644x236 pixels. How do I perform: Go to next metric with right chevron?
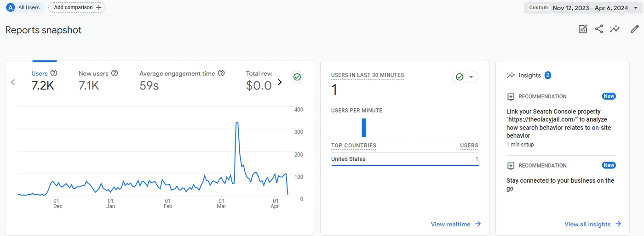(x=280, y=82)
